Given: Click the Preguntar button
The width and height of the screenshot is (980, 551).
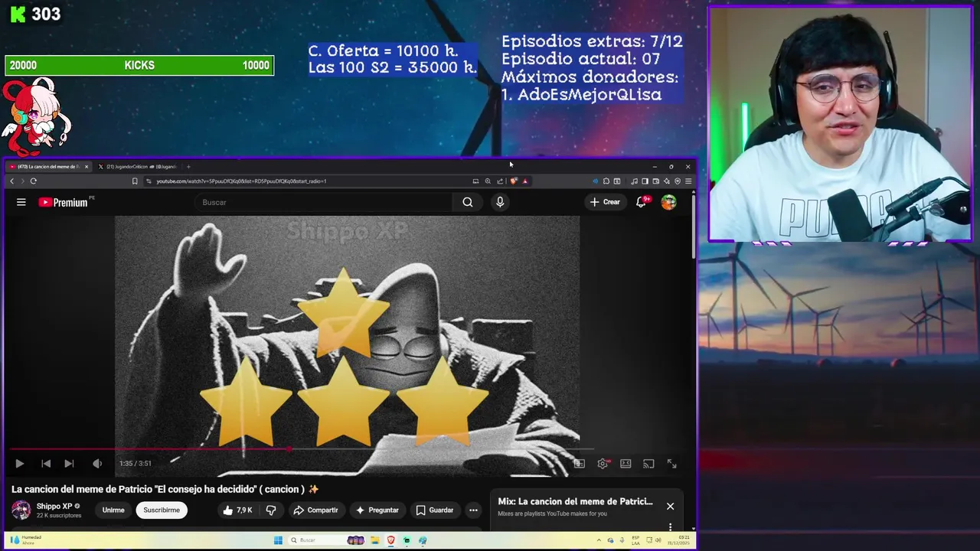Looking at the screenshot, I should click(377, 510).
